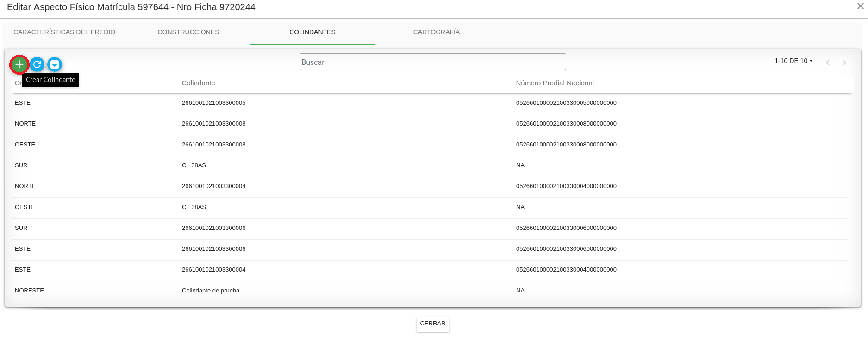Select Colindante de prueba entry
This screenshot has height=337, width=868.
(211, 291)
